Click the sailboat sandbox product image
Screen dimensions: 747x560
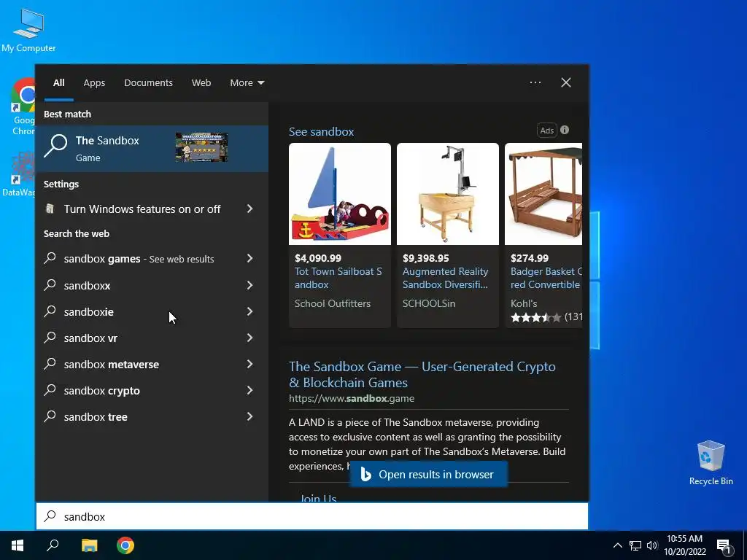point(340,194)
